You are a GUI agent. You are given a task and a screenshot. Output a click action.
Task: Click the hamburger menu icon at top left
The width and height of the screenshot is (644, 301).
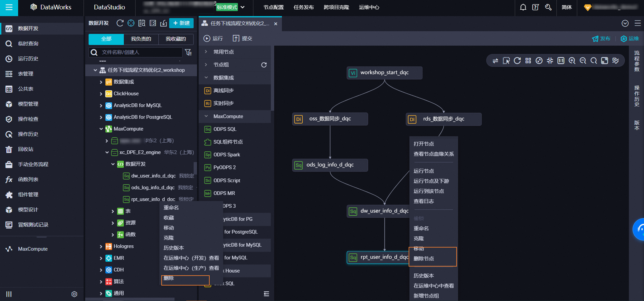9,7
